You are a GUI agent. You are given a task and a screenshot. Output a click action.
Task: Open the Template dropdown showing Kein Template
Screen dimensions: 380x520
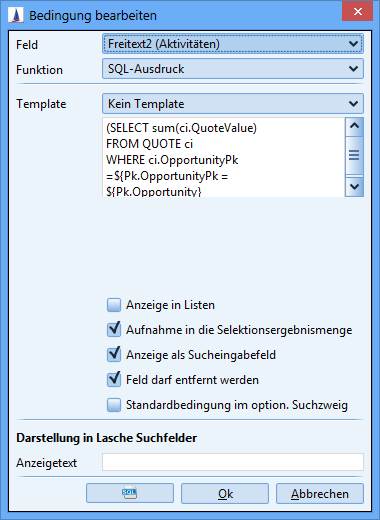[x=233, y=104]
